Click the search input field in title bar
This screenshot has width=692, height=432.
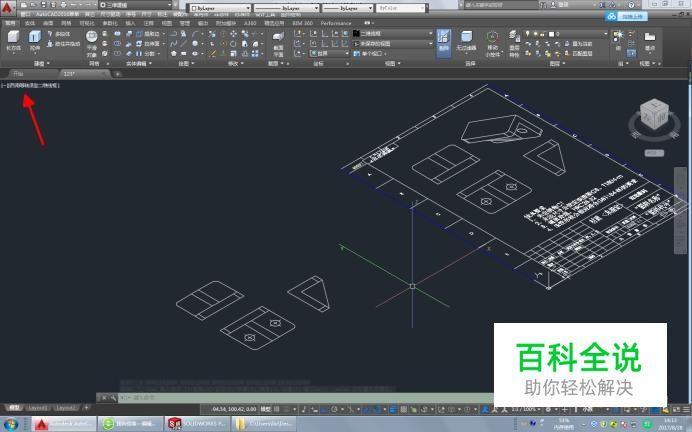500,5
